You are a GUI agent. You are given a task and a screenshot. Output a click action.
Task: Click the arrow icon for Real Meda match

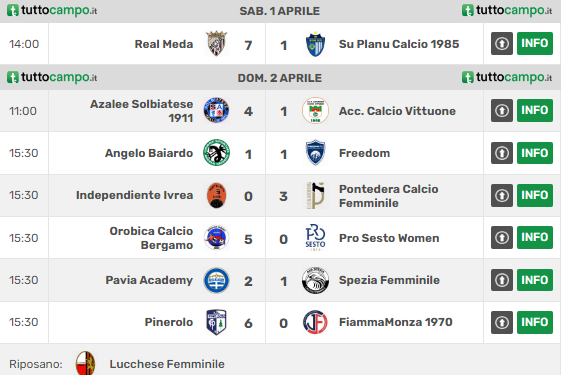(x=502, y=43)
